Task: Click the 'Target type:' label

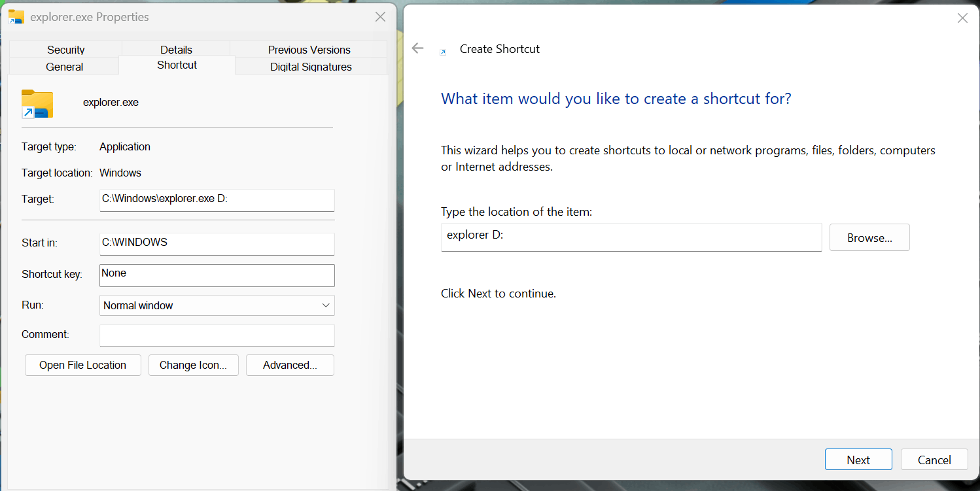Action: tap(49, 146)
